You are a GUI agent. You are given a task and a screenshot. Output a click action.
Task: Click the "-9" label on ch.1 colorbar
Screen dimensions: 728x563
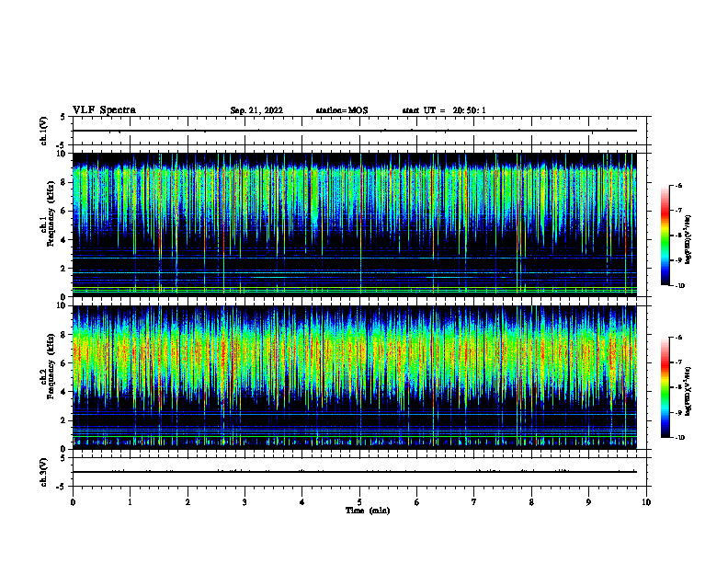[x=678, y=260]
